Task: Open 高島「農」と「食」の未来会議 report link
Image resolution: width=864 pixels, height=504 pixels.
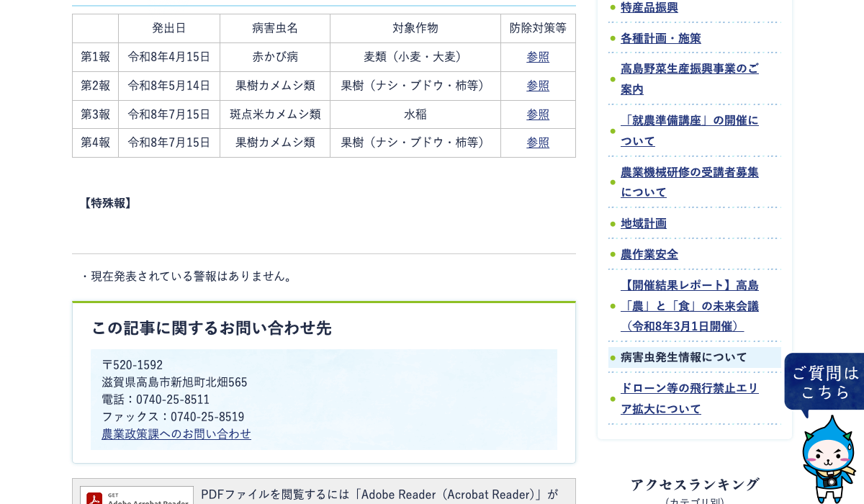Action: [x=690, y=306]
